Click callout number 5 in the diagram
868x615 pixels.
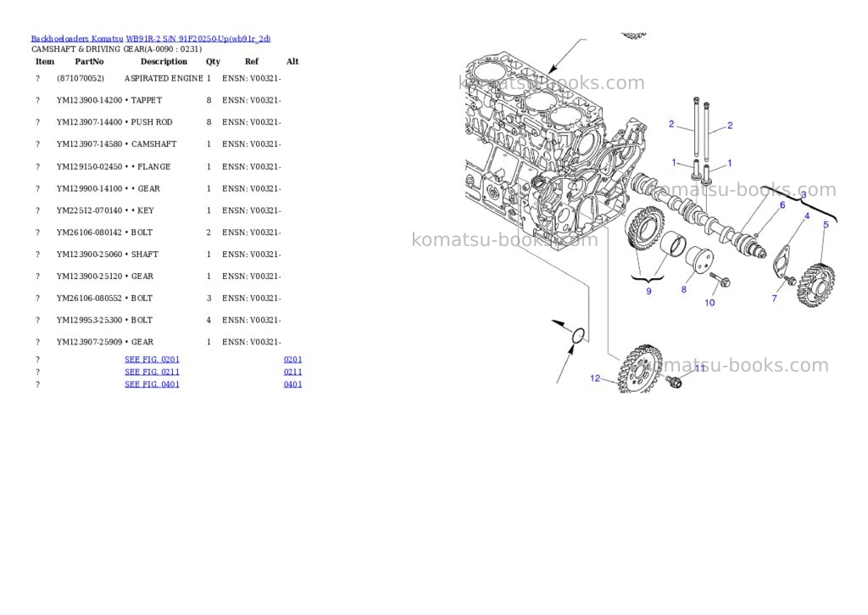point(826,225)
